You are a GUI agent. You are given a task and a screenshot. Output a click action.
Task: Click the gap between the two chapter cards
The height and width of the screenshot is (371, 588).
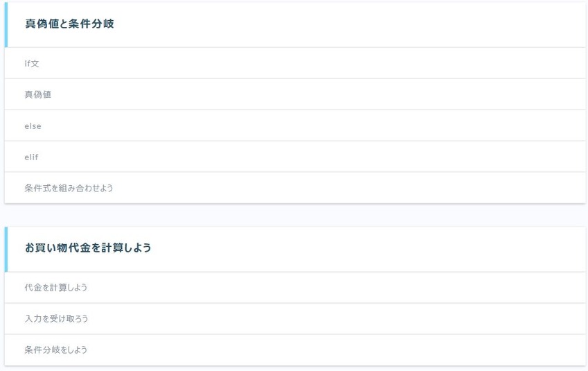coord(295,215)
